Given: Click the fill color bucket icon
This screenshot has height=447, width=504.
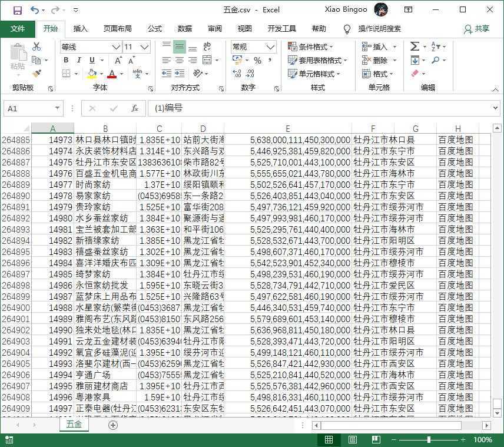Looking at the screenshot, I should (93, 73).
